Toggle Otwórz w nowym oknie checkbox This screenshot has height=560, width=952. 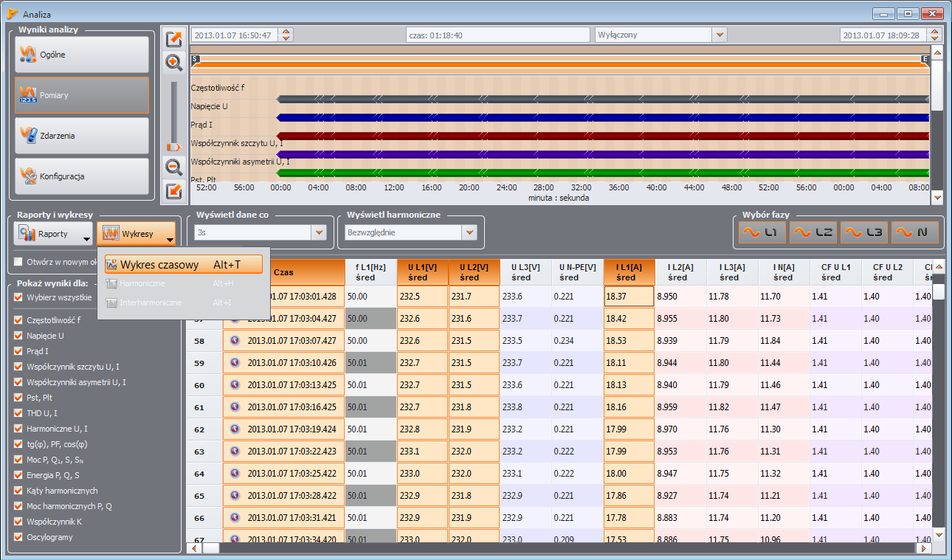[x=18, y=262]
